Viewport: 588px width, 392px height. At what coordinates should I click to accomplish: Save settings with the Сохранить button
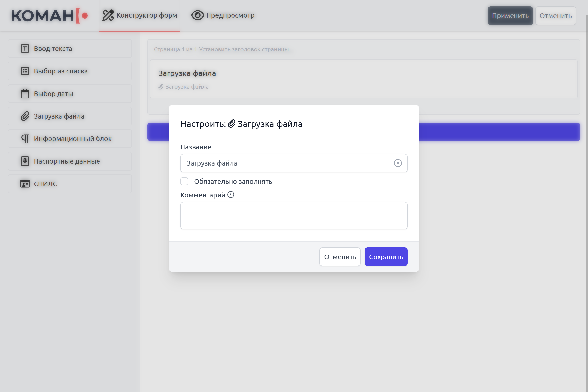click(386, 257)
